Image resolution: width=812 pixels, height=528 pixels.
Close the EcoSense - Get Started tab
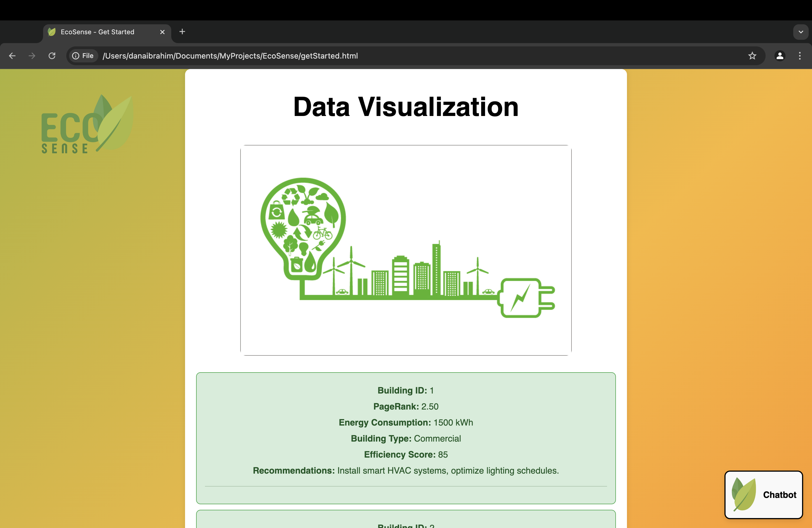pos(162,32)
